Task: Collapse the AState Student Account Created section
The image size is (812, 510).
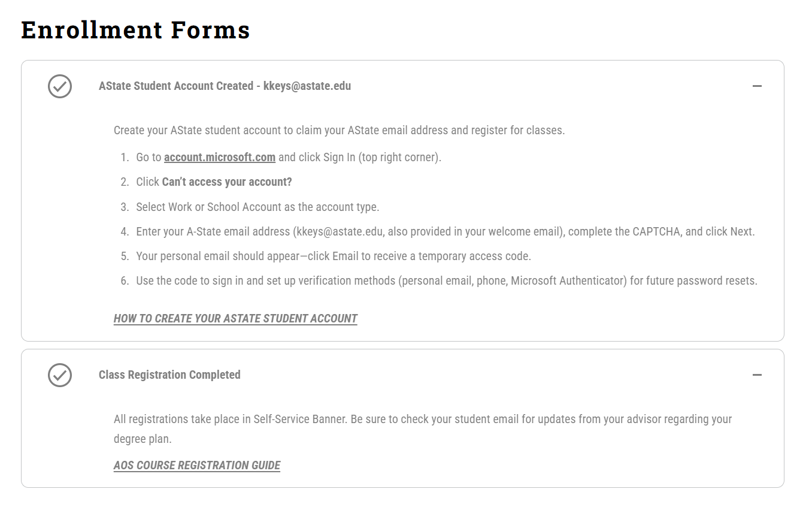Action: point(757,86)
